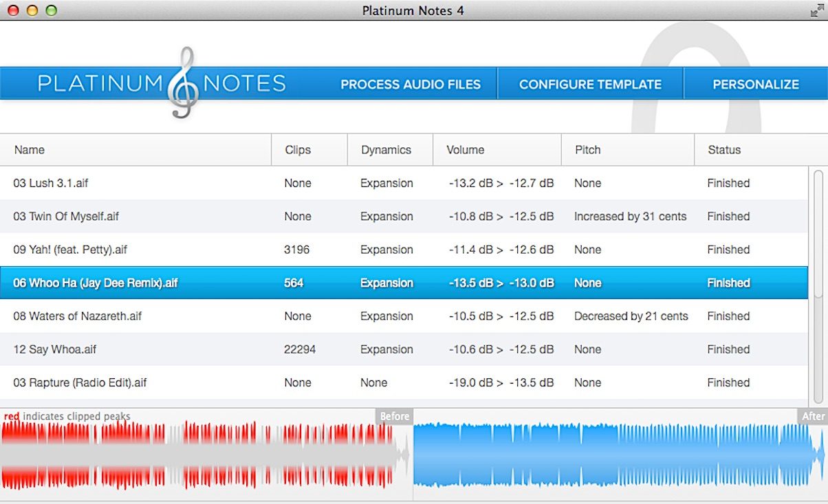This screenshot has width=828, height=504.
Task: Sort by the Status column header
Action: (724, 150)
